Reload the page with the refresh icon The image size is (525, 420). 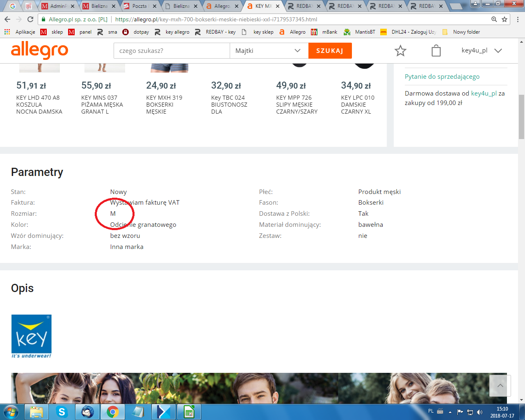click(30, 19)
